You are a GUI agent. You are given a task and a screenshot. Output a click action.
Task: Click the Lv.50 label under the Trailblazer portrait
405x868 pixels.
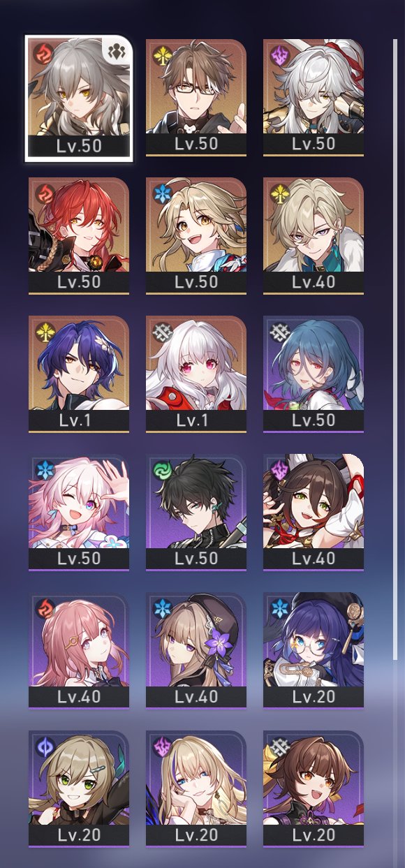[79, 145]
